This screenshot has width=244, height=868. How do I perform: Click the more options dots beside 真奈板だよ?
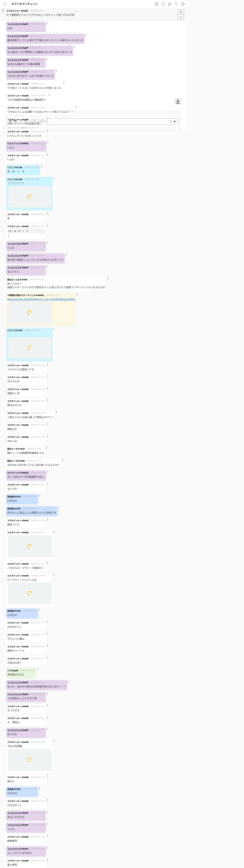(37, 670)
